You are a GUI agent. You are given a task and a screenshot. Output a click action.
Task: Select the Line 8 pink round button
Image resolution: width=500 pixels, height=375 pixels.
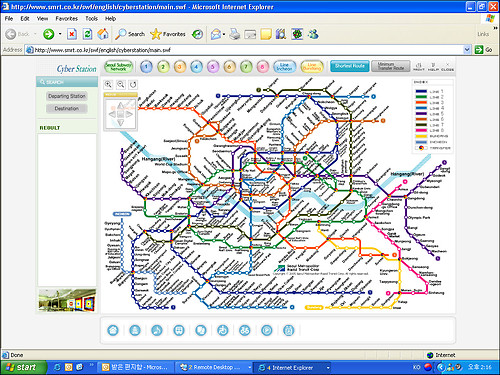click(x=262, y=67)
